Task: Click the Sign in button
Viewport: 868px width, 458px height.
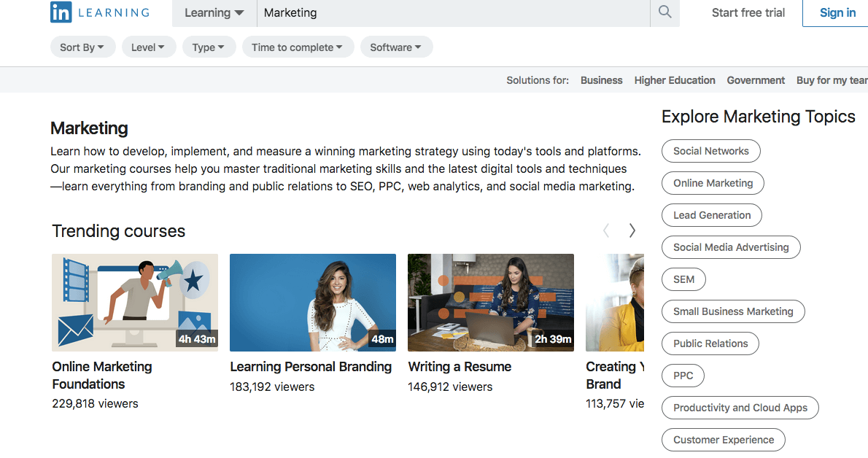Action: tap(837, 12)
